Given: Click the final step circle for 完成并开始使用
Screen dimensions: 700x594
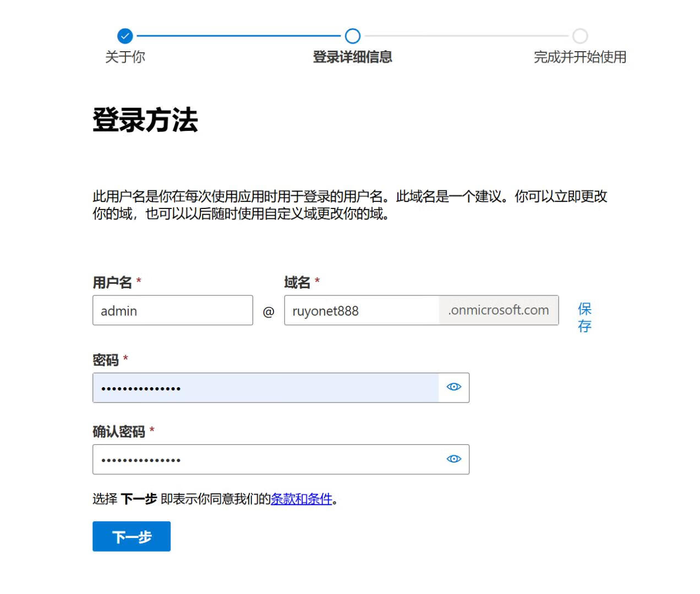Looking at the screenshot, I should (579, 36).
